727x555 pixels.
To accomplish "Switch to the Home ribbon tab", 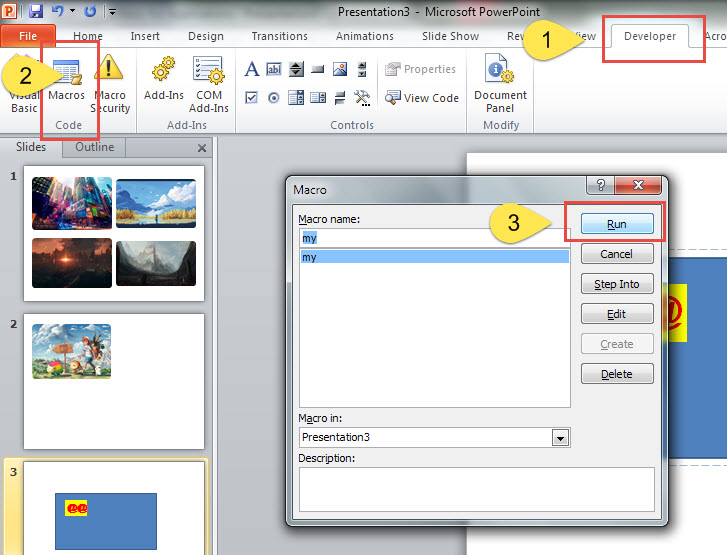I will (88, 36).
